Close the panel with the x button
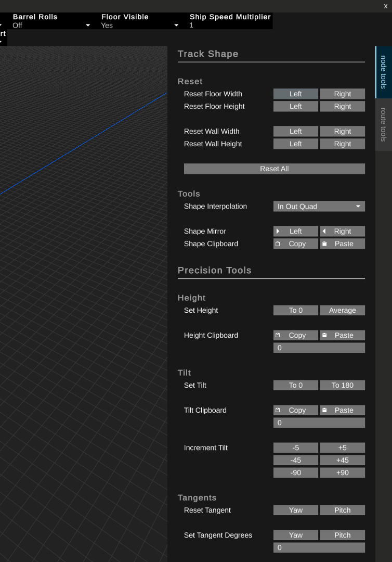Image resolution: width=392 pixels, height=562 pixels. pyautogui.click(x=385, y=6)
